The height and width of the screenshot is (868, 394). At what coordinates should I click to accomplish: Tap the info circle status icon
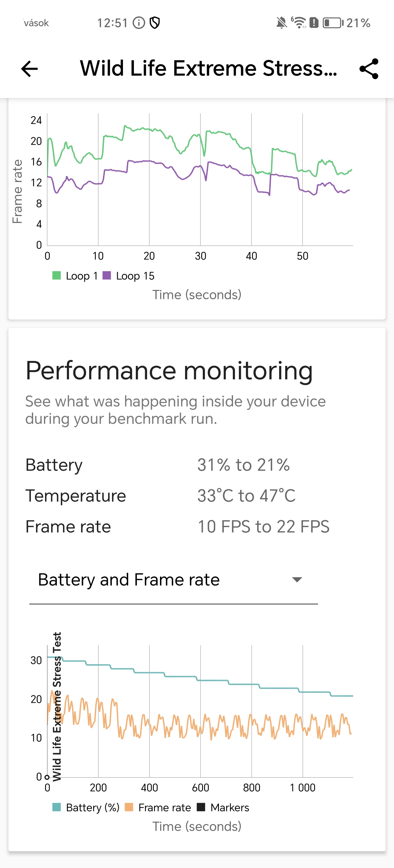pyautogui.click(x=139, y=23)
